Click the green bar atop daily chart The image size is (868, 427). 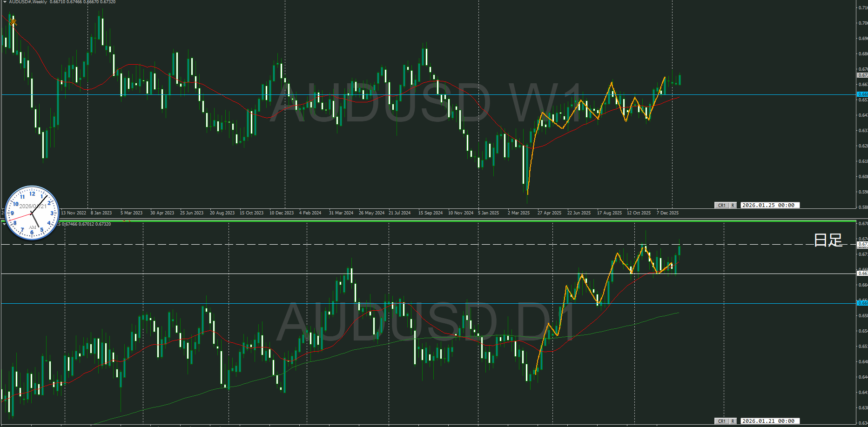[465, 221]
